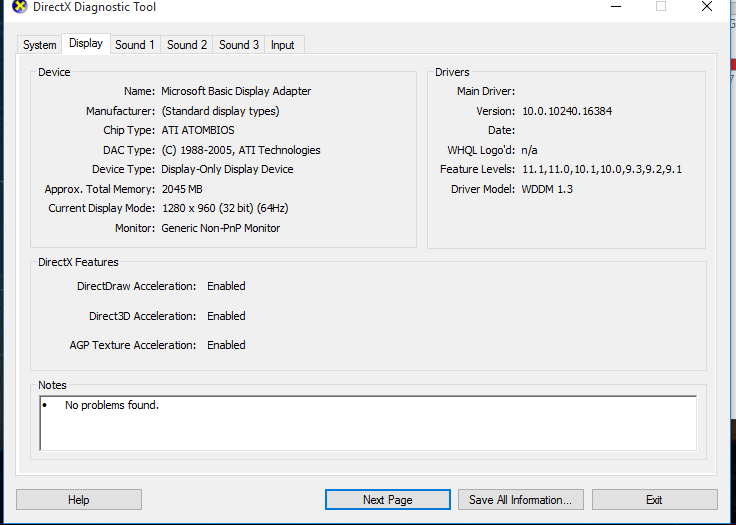The image size is (736, 525).
Task: Click the 'DAC Type:' label
Action: point(129,150)
